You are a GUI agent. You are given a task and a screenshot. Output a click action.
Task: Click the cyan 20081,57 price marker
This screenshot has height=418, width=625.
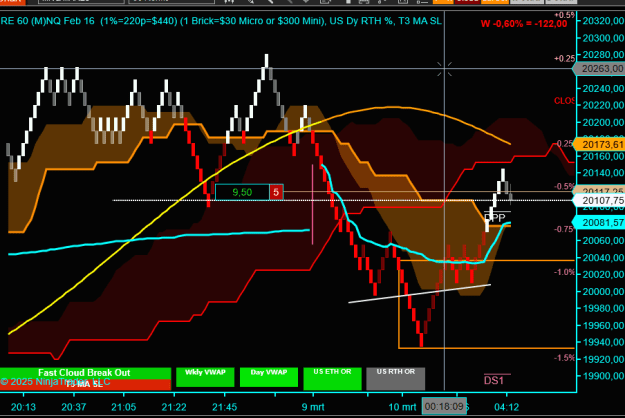[x=599, y=223]
